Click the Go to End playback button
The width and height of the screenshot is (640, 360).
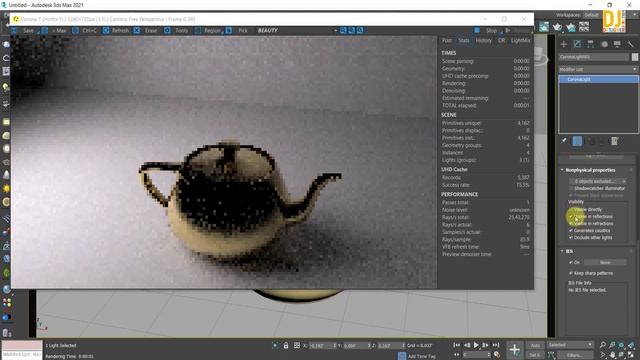coord(496,345)
